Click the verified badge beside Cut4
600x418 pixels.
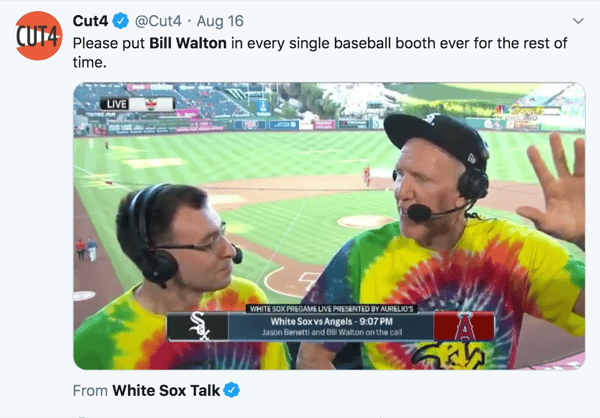[x=121, y=21]
